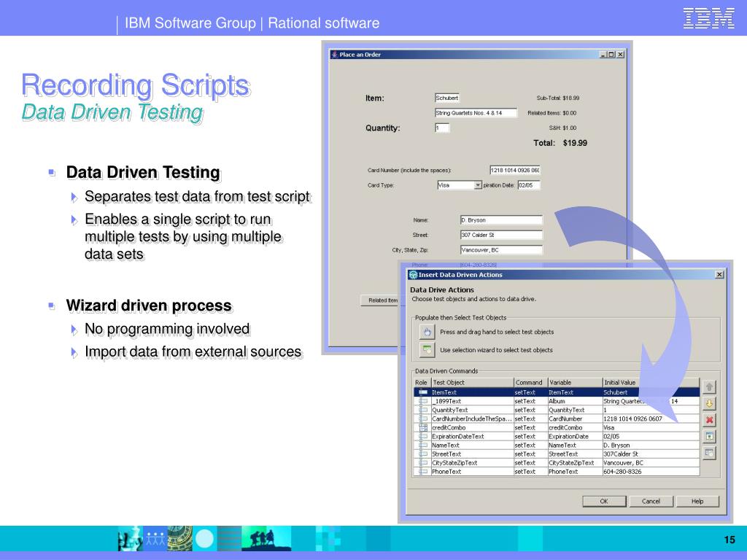Click the QuantityText row role icon

point(422,410)
